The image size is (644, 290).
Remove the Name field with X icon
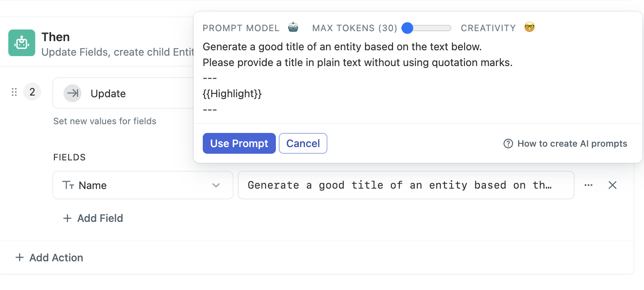(612, 185)
